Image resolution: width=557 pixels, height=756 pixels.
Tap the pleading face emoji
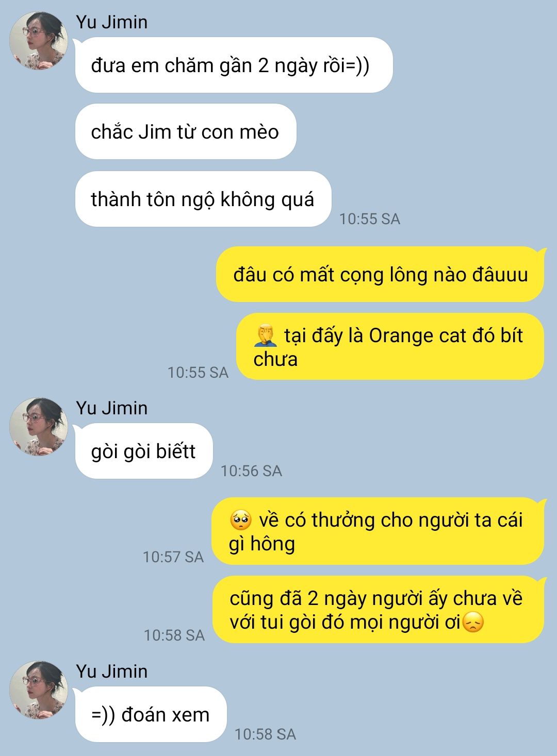coord(241,520)
